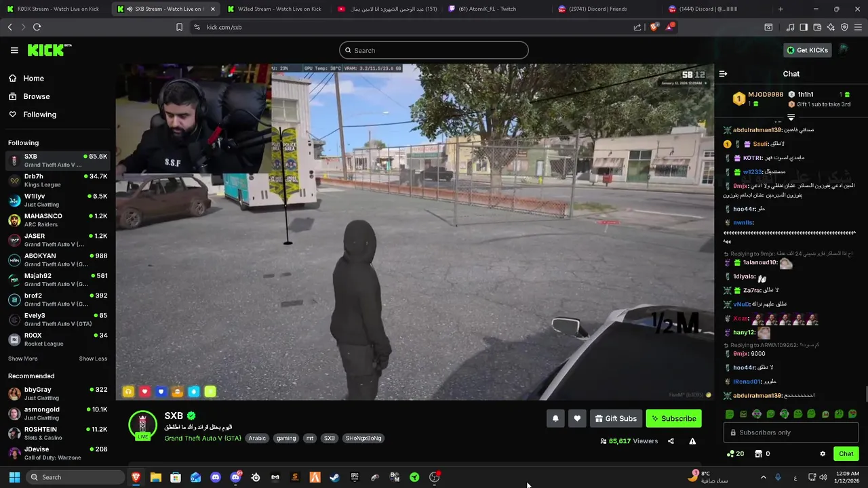Click the KICK logo
The image size is (868, 488).
click(50, 50)
